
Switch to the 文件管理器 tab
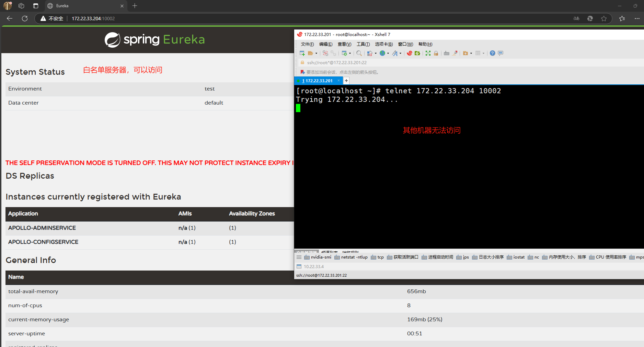pyautogui.click(x=307, y=251)
